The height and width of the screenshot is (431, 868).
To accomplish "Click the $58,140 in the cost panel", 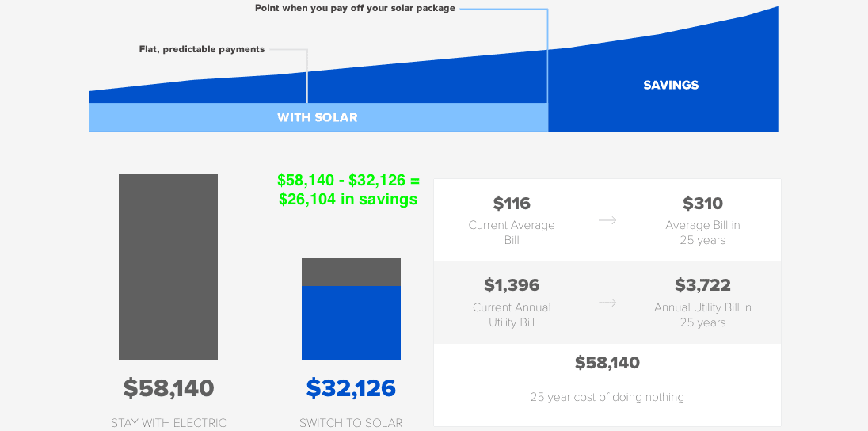I will pyautogui.click(x=607, y=363).
